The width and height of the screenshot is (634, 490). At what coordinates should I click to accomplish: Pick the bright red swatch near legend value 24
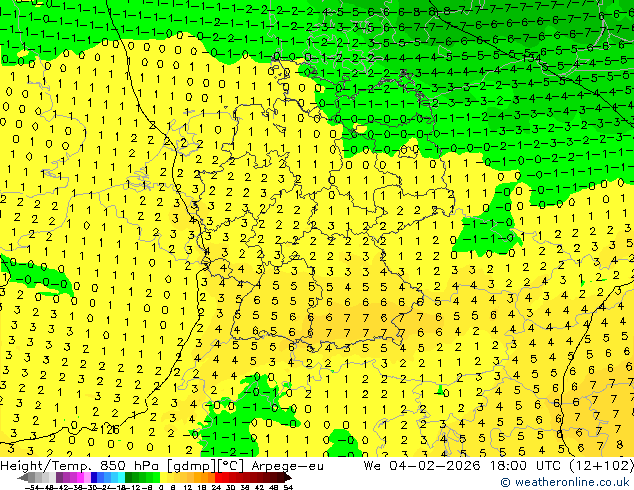click(218, 477)
